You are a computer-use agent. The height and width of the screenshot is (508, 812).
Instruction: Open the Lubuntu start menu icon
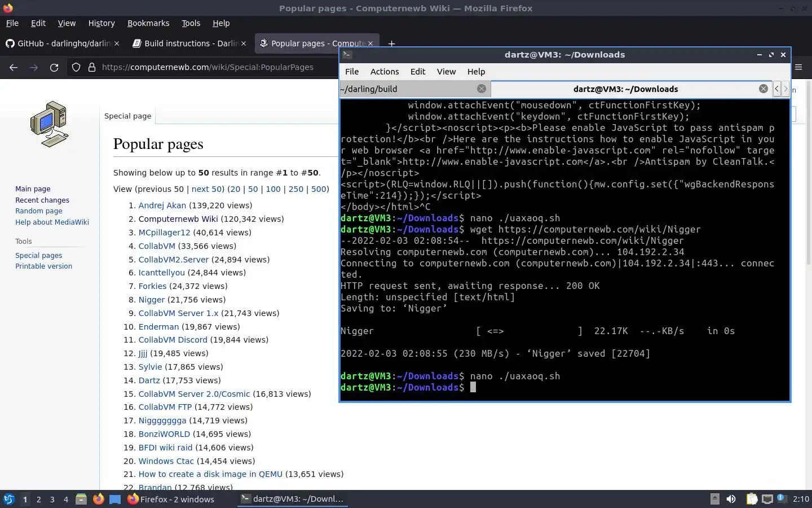click(8, 499)
